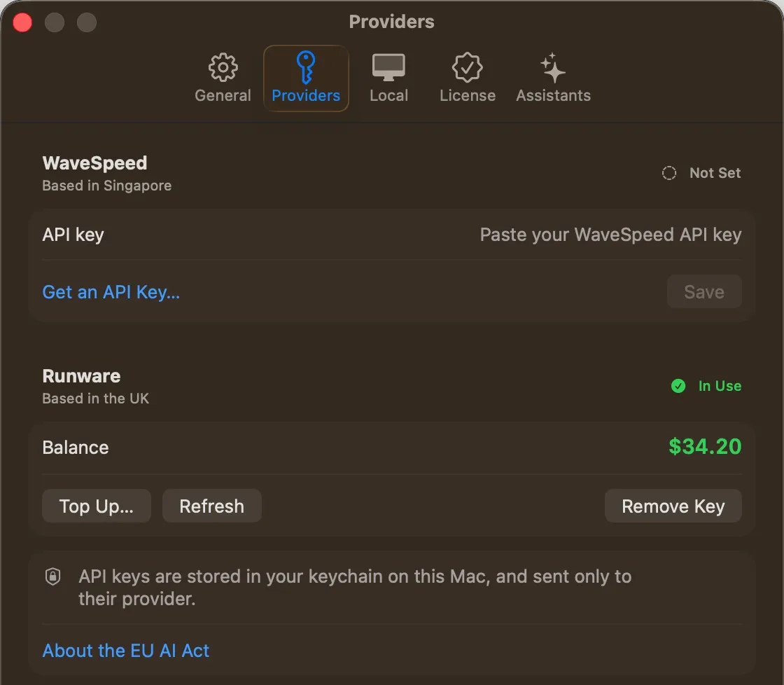
Task: Top up the Runware balance
Action: (97, 506)
